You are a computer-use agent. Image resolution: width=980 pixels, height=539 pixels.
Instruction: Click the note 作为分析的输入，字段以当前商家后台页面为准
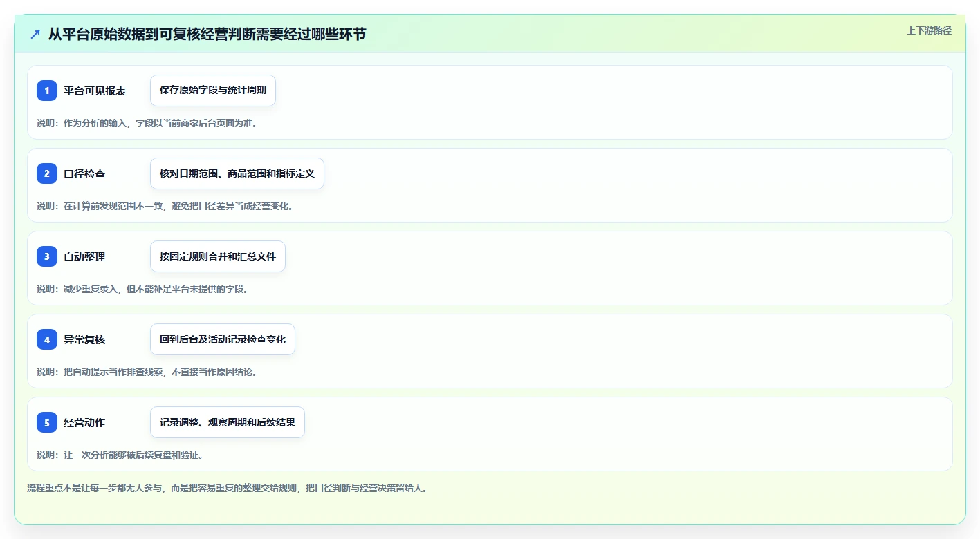[160, 123]
